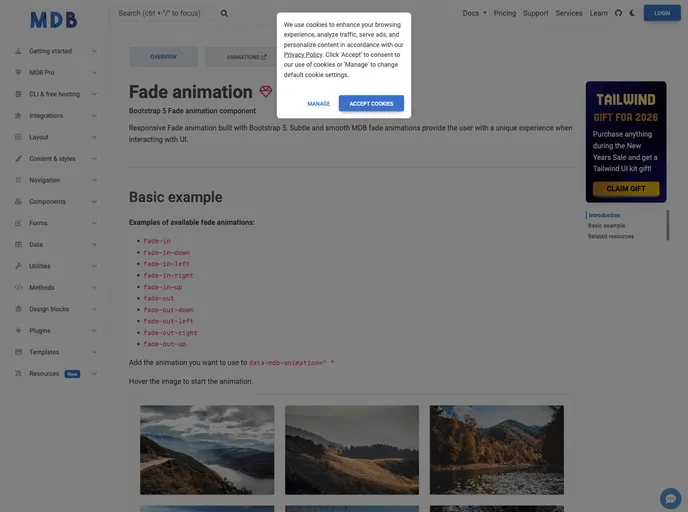The image size is (688, 512).
Task: Open Support in top navigation
Action: (535, 13)
